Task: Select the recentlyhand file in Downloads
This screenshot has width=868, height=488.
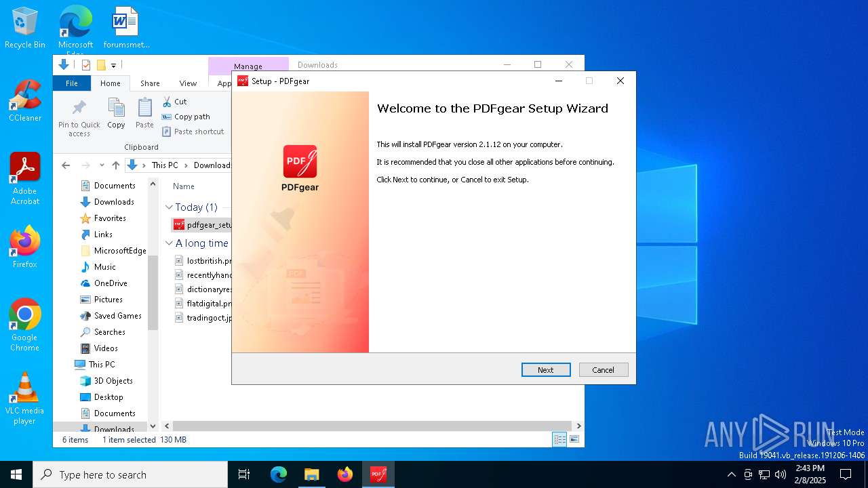Action: [x=203, y=275]
